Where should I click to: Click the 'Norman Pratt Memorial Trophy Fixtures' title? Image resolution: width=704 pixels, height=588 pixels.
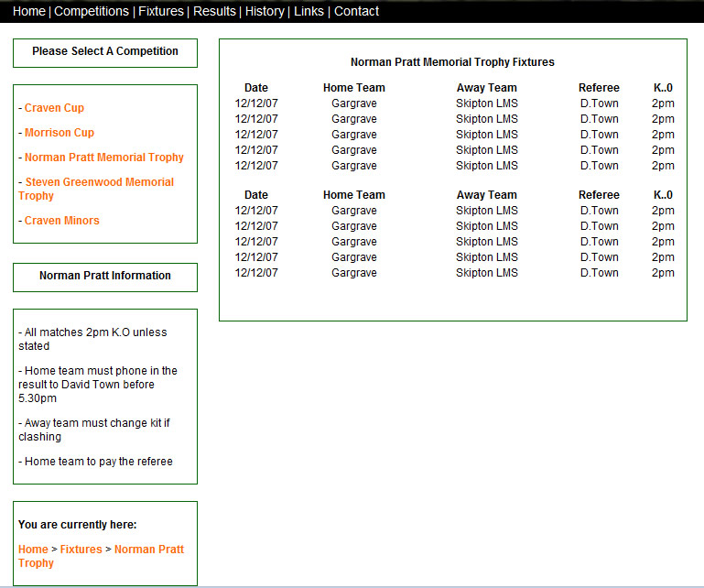tap(452, 62)
